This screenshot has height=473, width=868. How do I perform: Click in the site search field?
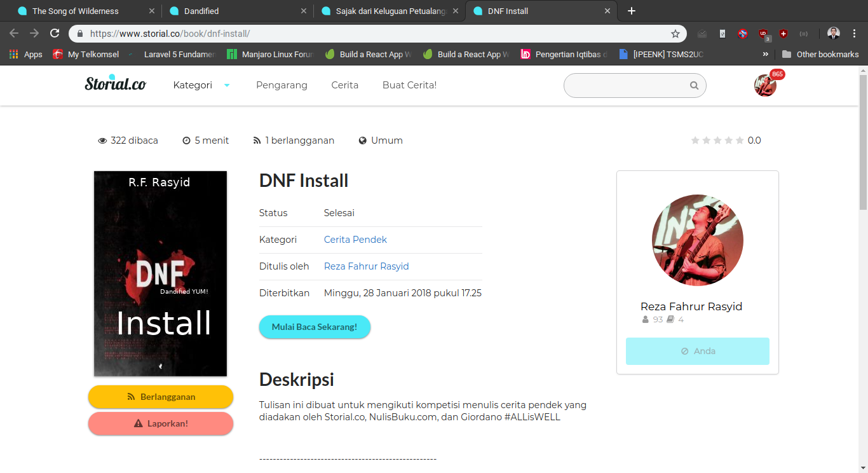[626, 86]
